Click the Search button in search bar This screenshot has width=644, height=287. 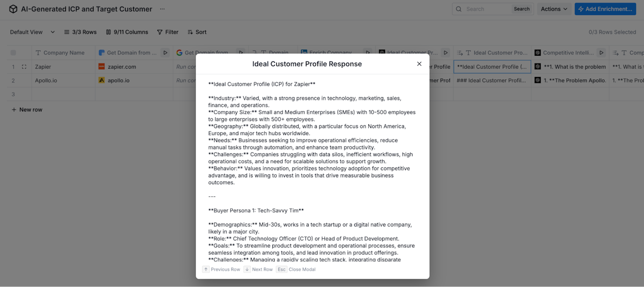522,9
